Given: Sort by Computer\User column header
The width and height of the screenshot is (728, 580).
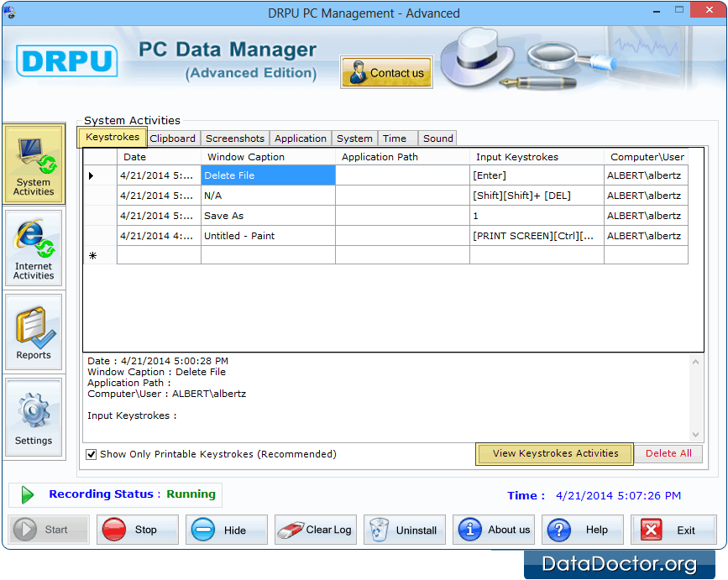Looking at the screenshot, I should pos(646,157).
